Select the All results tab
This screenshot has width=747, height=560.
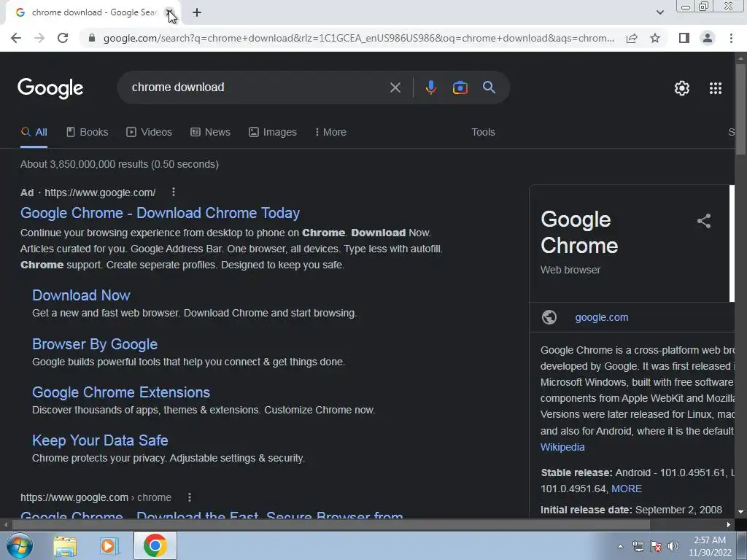(34, 133)
